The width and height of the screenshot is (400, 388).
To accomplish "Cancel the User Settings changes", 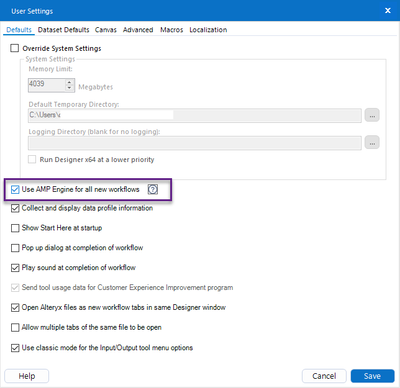I will tap(324, 376).
